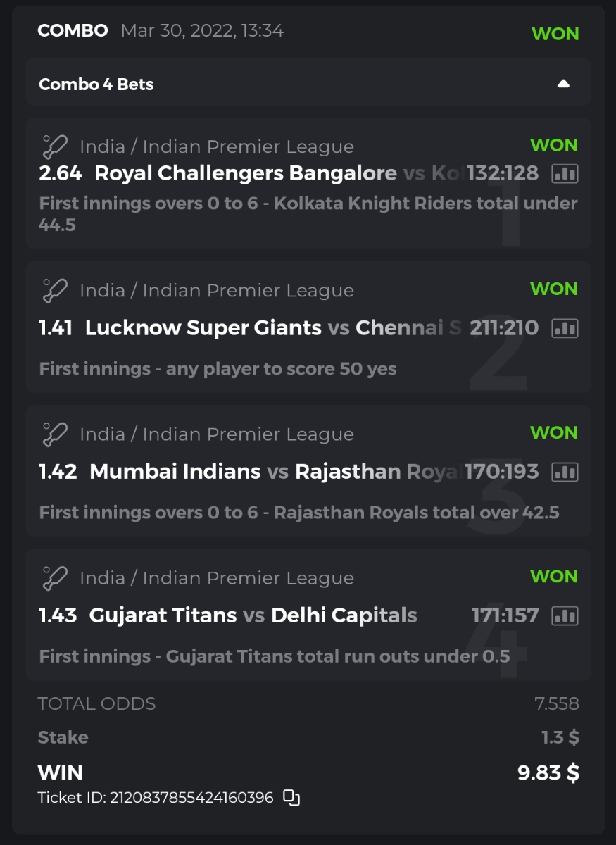Open Royal Challengers Bangalore match title

click(x=246, y=173)
